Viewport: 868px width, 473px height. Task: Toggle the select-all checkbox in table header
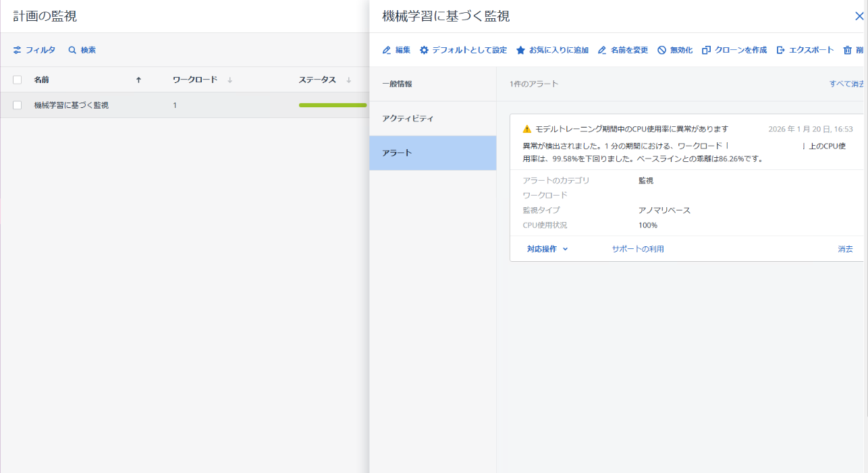tap(18, 80)
